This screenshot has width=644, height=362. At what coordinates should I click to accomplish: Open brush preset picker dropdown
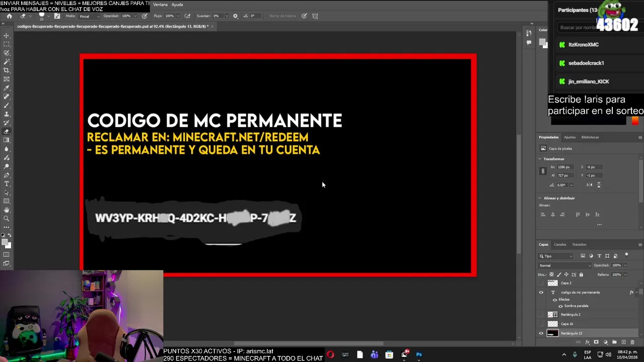(48, 15)
